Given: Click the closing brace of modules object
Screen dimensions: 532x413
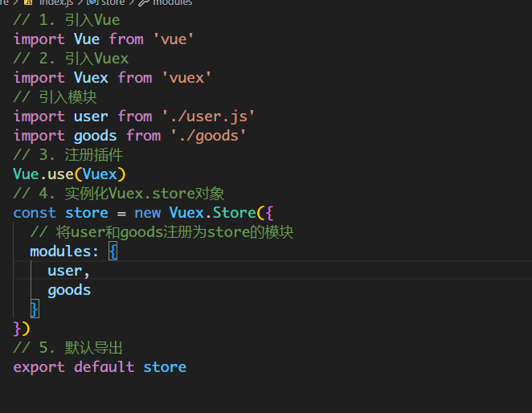Looking at the screenshot, I should pyautogui.click(x=35, y=309).
